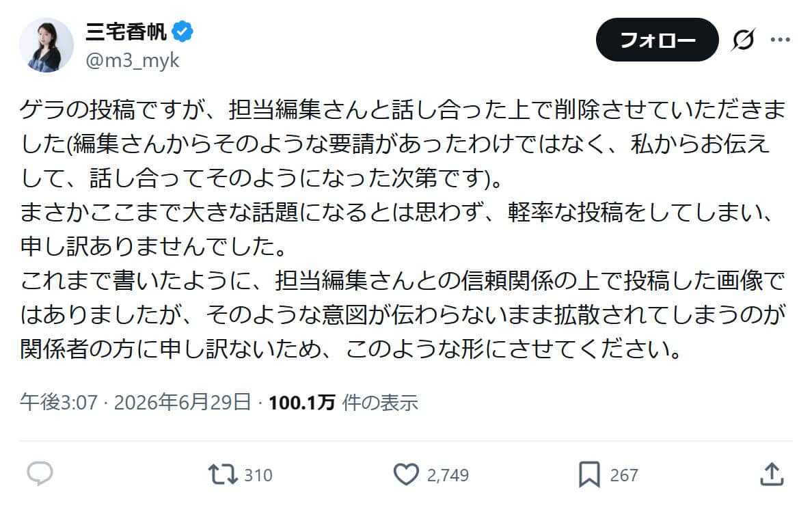Click the blue verified badge

tap(182, 31)
